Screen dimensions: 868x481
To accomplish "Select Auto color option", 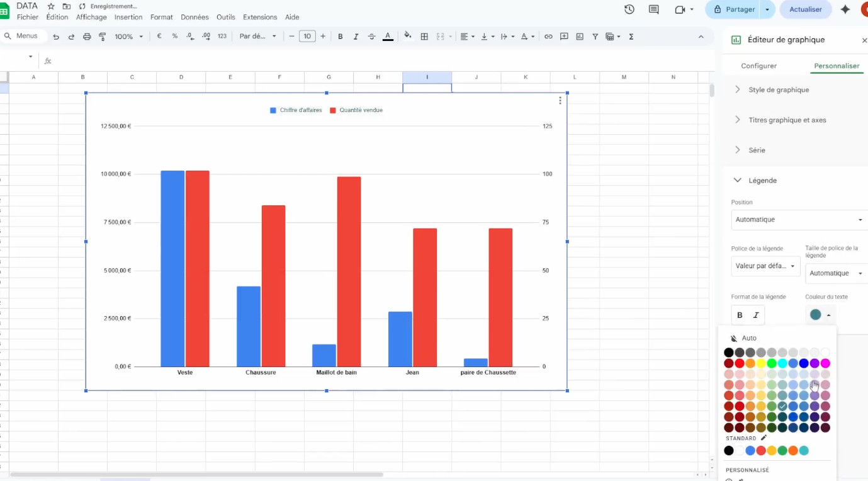I will point(744,338).
